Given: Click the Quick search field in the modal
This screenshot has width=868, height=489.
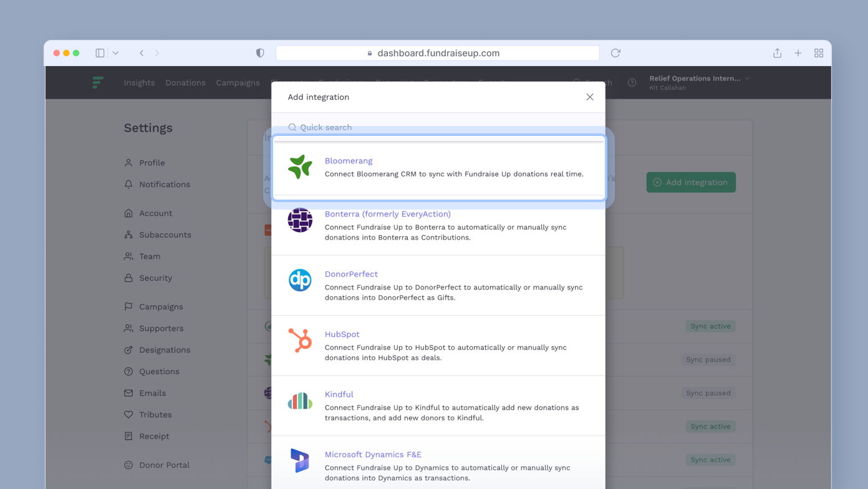Looking at the screenshot, I should click(374, 127).
